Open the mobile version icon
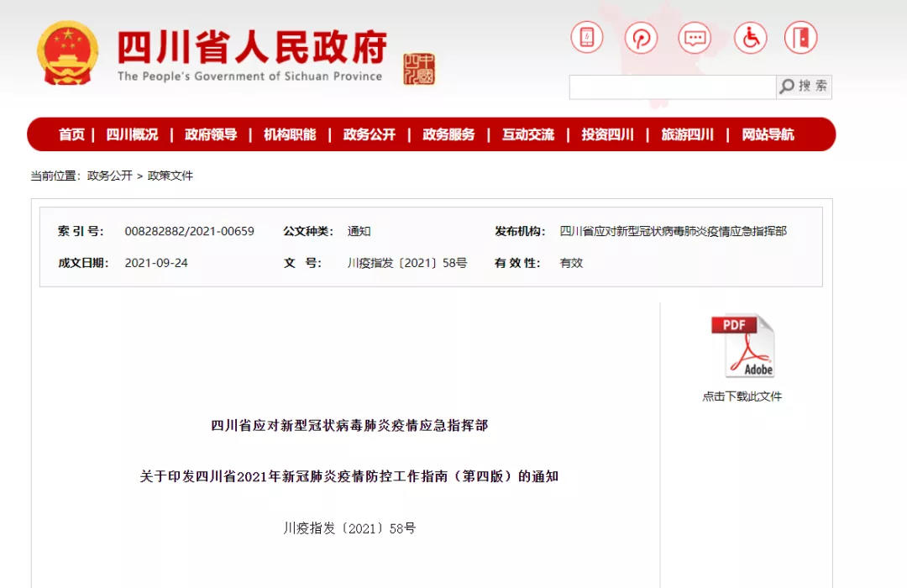 pyautogui.click(x=587, y=37)
